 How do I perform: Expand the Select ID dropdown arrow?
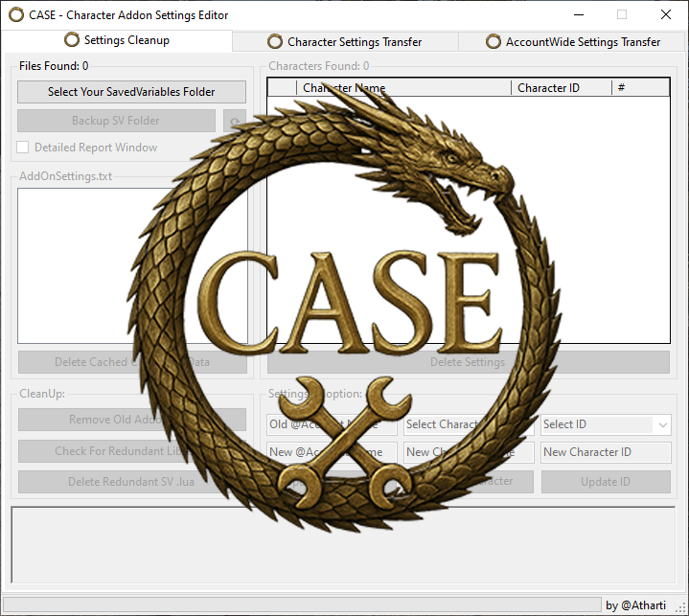(661, 424)
